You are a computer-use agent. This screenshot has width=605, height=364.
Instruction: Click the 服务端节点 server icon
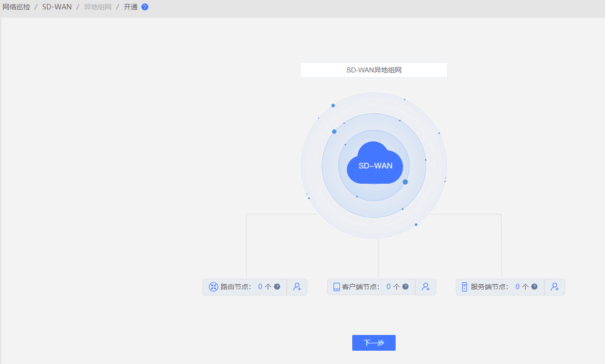[x=465, y=287]
